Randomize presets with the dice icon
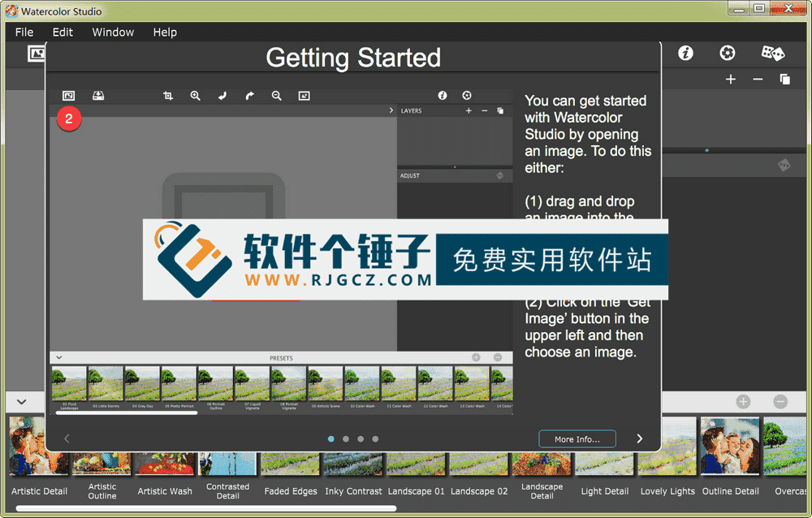Screen dimensions: 812x518 773,52
